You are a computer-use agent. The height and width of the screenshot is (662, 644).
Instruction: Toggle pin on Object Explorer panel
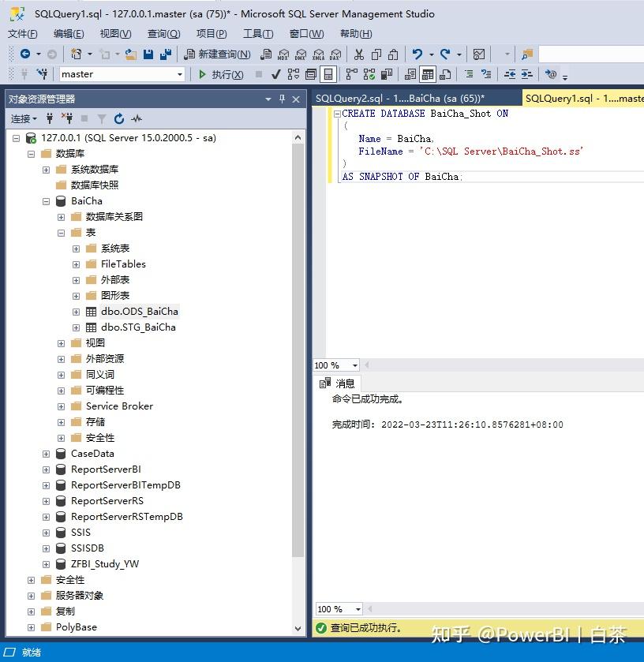[x=282, y=99]
